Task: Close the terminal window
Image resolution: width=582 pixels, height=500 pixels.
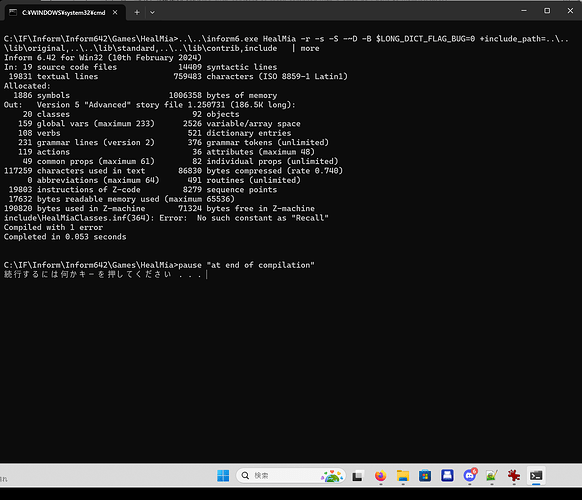Action: click(570, 11)
